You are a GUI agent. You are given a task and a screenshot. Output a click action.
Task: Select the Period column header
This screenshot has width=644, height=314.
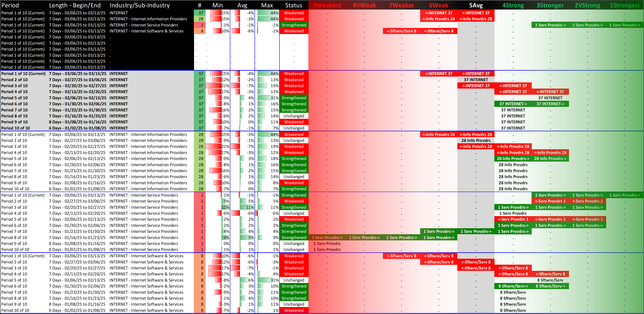(10, 5)
